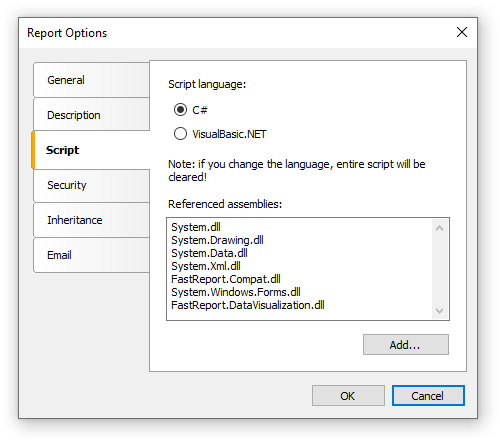Switch to the Description tab
The width and height of the screenshot is (500, 442).
(91, 115)
